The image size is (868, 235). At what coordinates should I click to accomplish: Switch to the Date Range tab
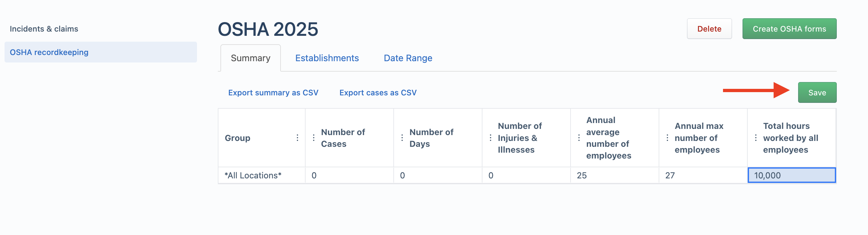click(408, 58)
